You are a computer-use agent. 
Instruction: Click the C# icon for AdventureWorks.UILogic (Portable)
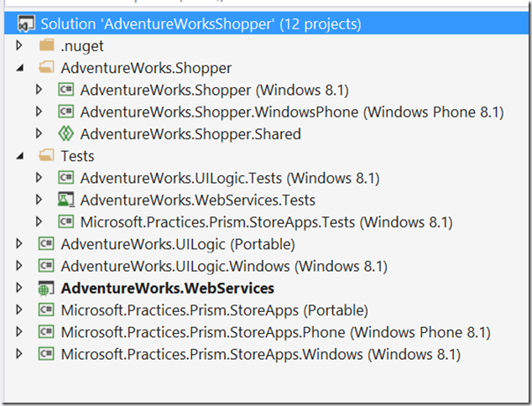pyautogui.click(x=46, y=244)
